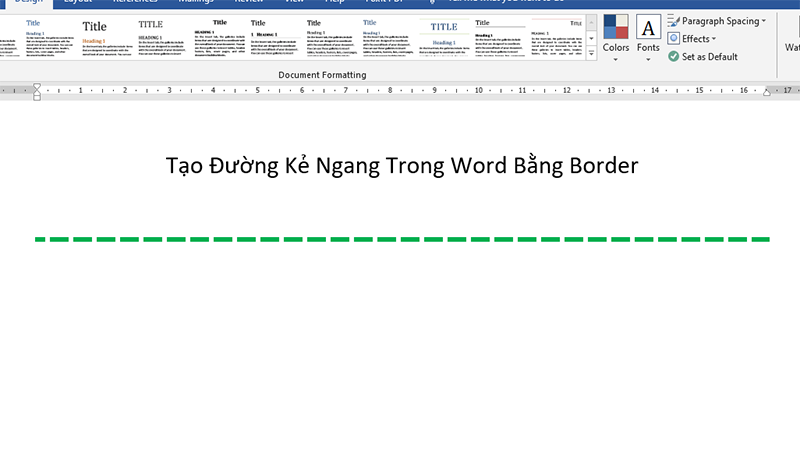Apply the large black Title style set

(x=94, y=35)
